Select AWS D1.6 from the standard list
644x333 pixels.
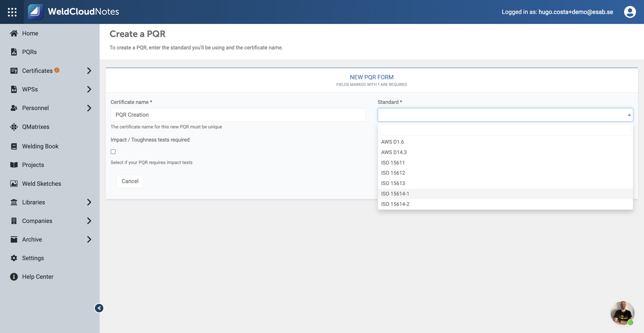[x=505, y=142]
